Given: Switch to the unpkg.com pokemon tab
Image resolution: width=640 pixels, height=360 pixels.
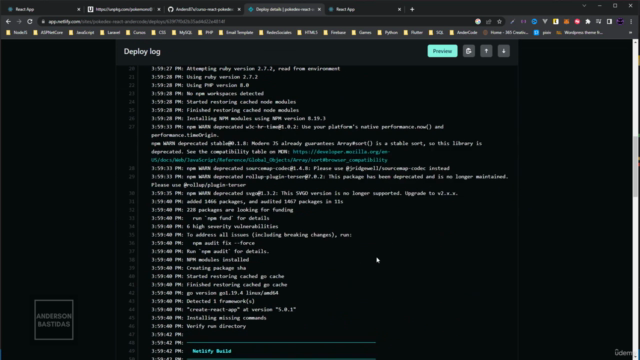Looking at the screenshot, I should pyautogui.click(x=124, y=9).
